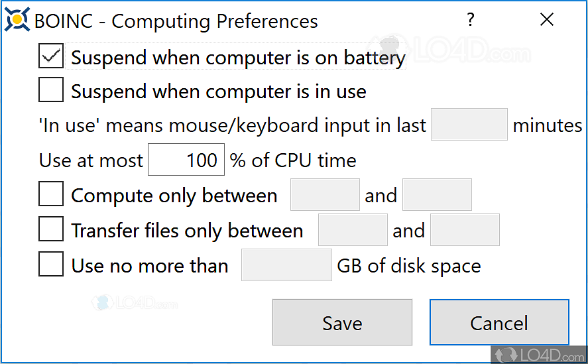The image size is (588, 364).
Task: Click the Compute only between start time field
Action: (325, 195)
